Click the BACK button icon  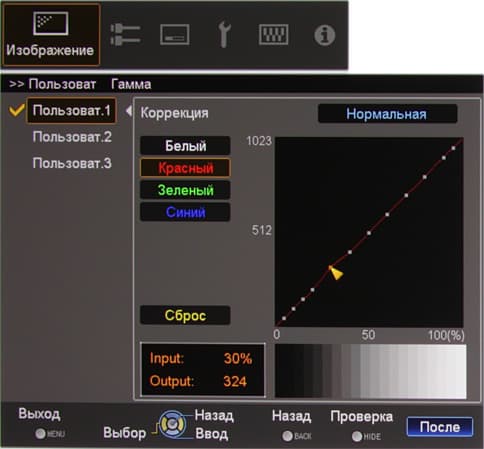pos(287,436)
